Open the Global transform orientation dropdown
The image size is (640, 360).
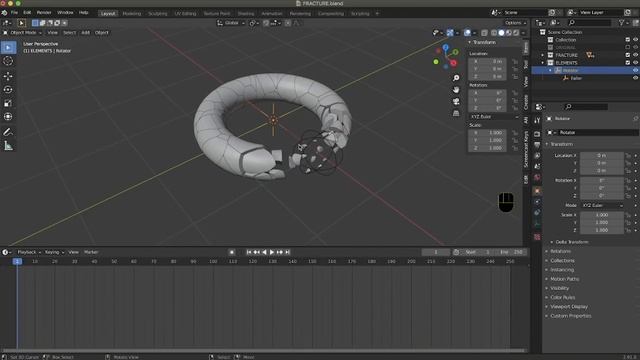pyautogui.click(x=231, y=23)
